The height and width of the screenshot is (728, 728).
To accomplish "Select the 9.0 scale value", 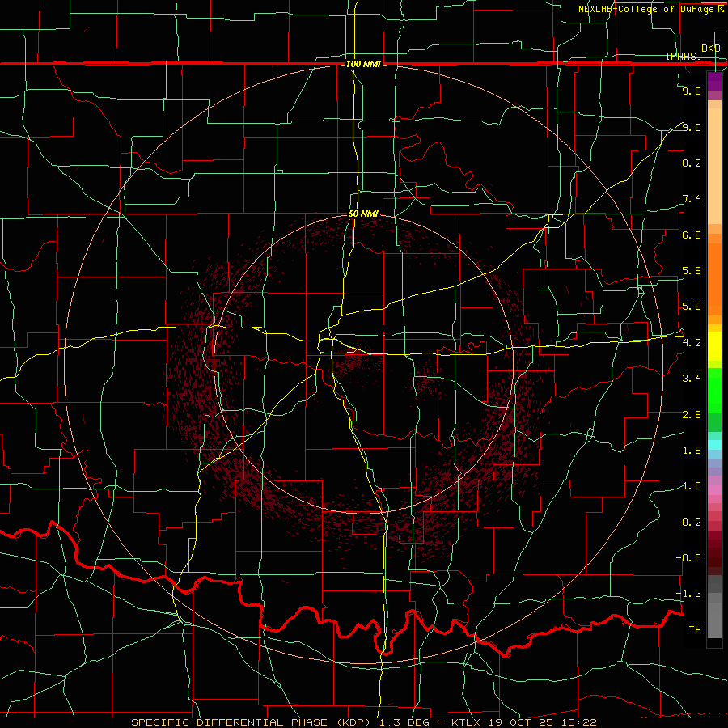I will (692, 127).
